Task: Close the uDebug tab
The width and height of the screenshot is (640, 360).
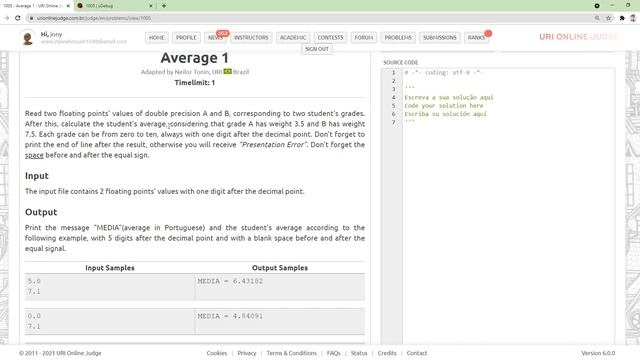Action: (x=151, y=6)
